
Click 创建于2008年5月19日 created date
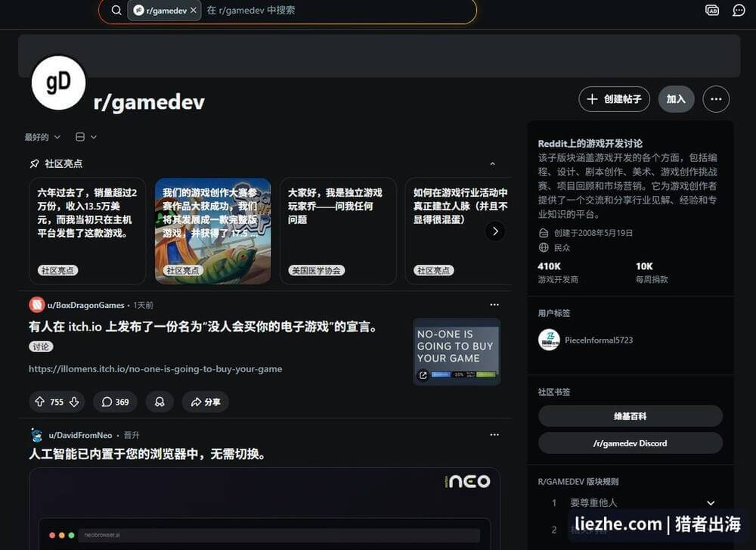pyautogui.click(x=593, y=233)
